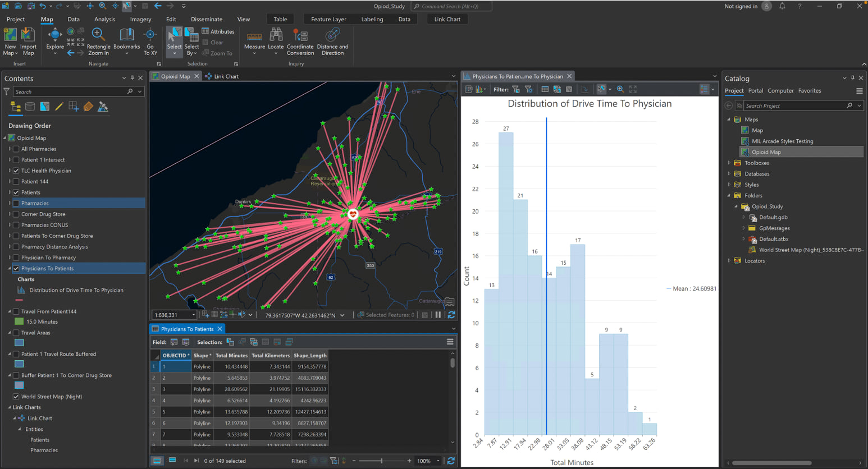Enable the All Pharmacies layer checkbox
Image resolution: width=868 pixels, height=469 pixels.
point(16,149)
